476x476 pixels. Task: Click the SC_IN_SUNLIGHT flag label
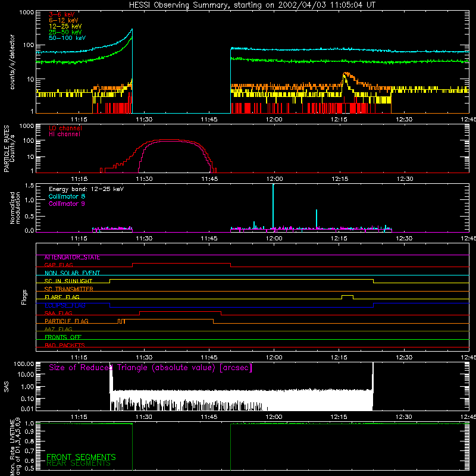click(x=68, y=281)
